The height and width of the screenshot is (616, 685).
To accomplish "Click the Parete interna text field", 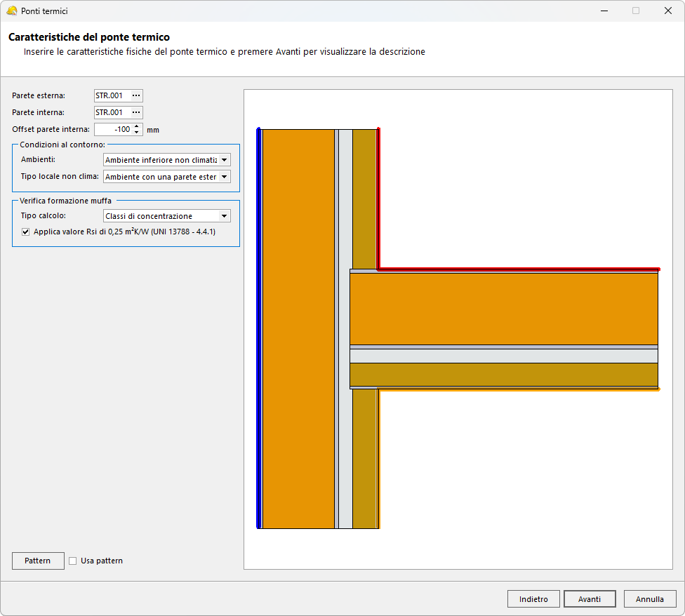I will (112, 112).
